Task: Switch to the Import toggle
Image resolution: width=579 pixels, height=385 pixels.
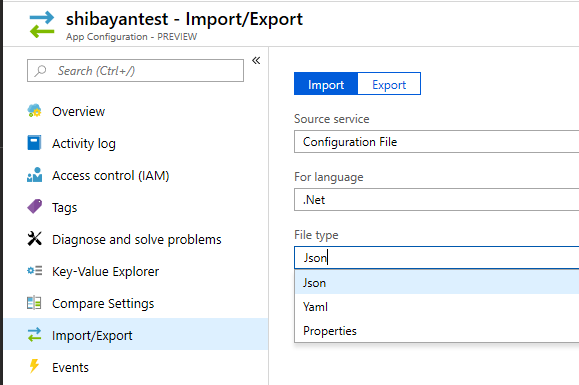Action: pos(326,84)
